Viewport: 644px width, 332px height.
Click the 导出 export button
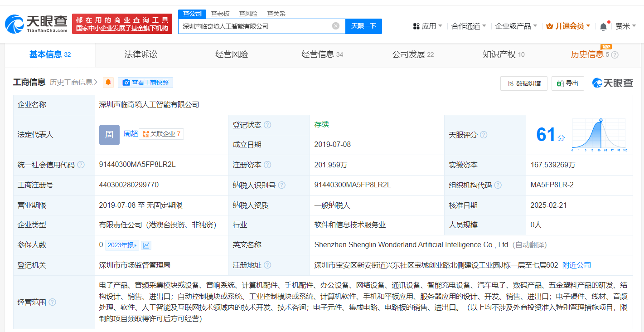567,83
